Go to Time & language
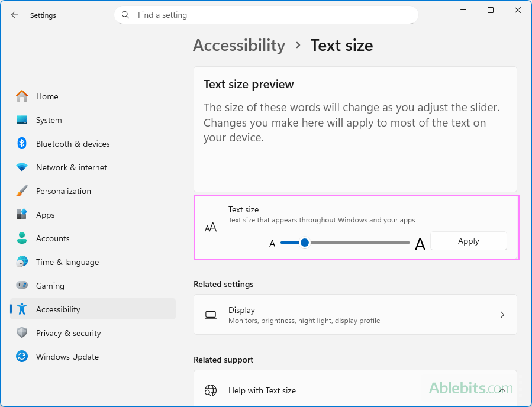 point(93,262)
